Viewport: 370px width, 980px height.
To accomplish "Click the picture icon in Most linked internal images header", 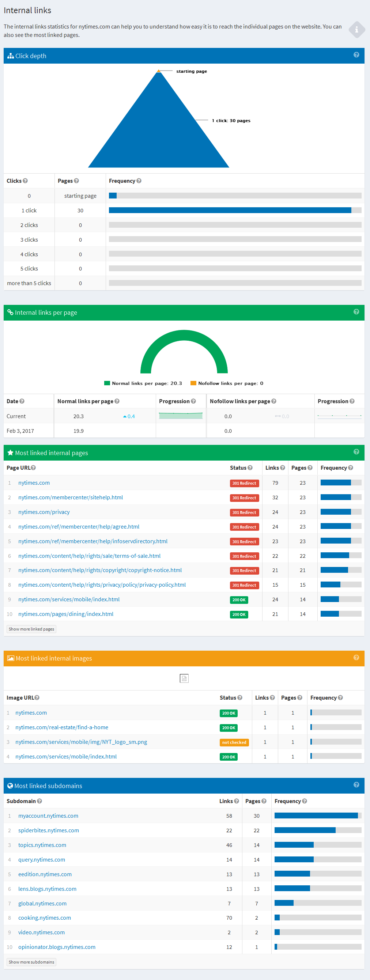I will (11, 658).
